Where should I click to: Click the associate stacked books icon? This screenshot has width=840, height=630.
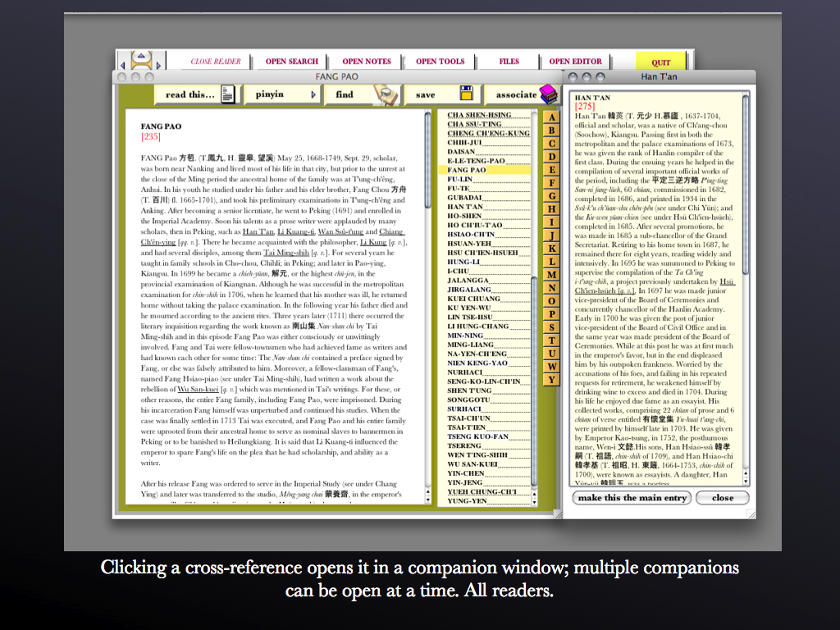click(x=548, y=94)
